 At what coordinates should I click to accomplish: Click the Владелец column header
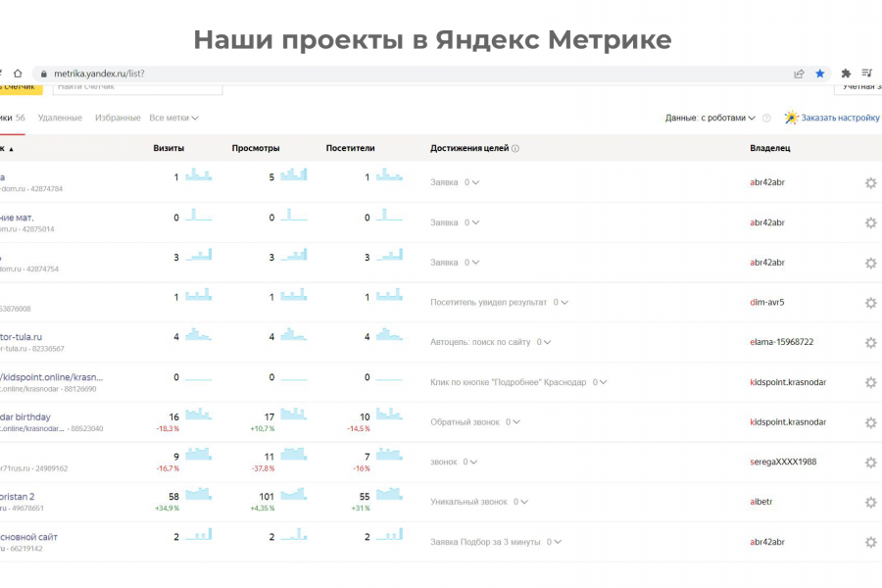click(770, 148)
